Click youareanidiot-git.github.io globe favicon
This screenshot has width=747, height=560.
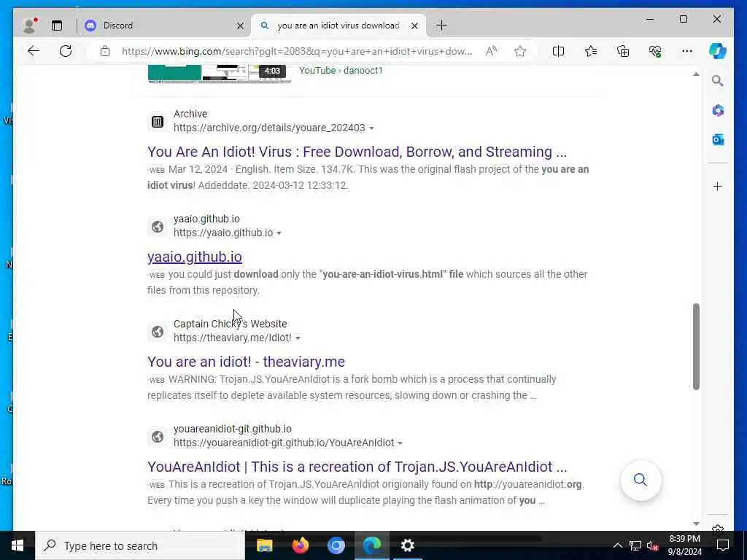[158, 437]
